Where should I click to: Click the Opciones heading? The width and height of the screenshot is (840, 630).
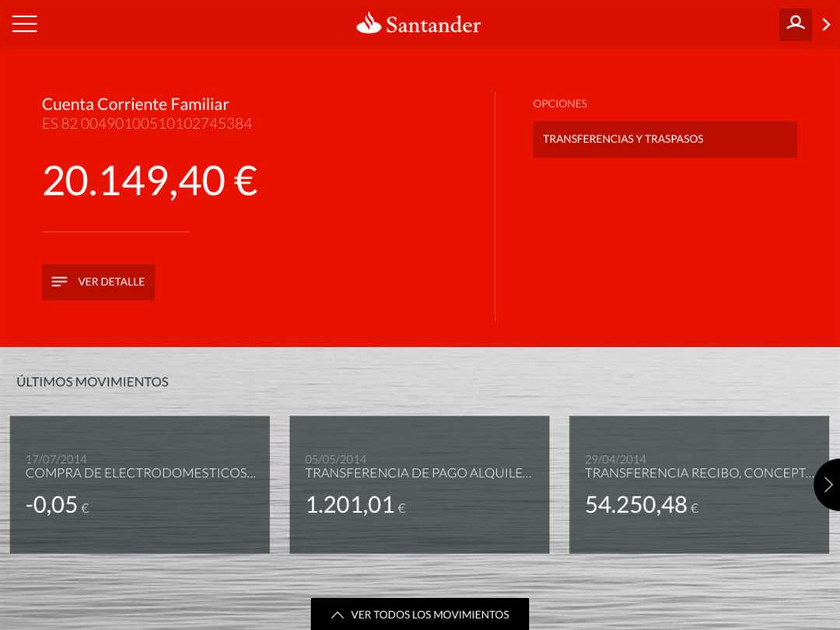(x=560, y=104)
